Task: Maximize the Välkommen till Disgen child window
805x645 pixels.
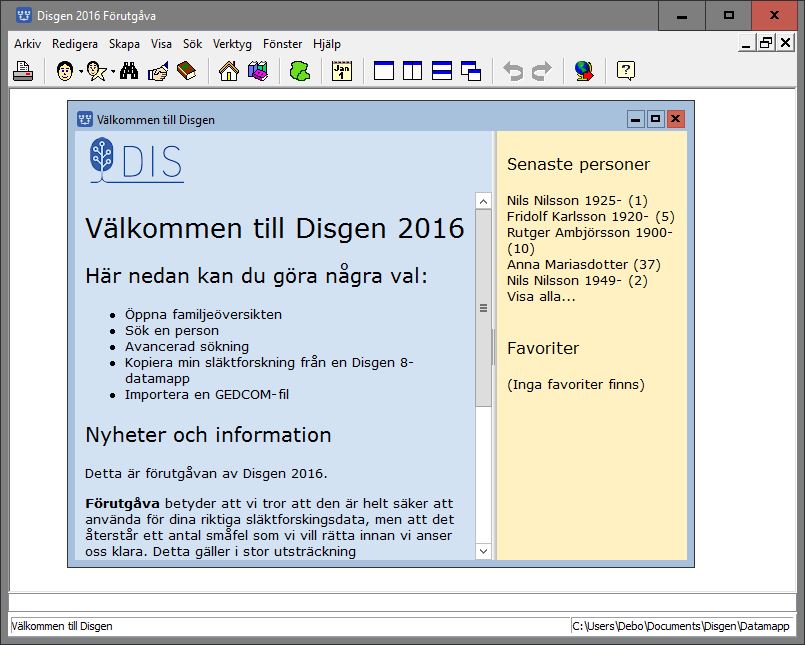Action: (655, 119)
